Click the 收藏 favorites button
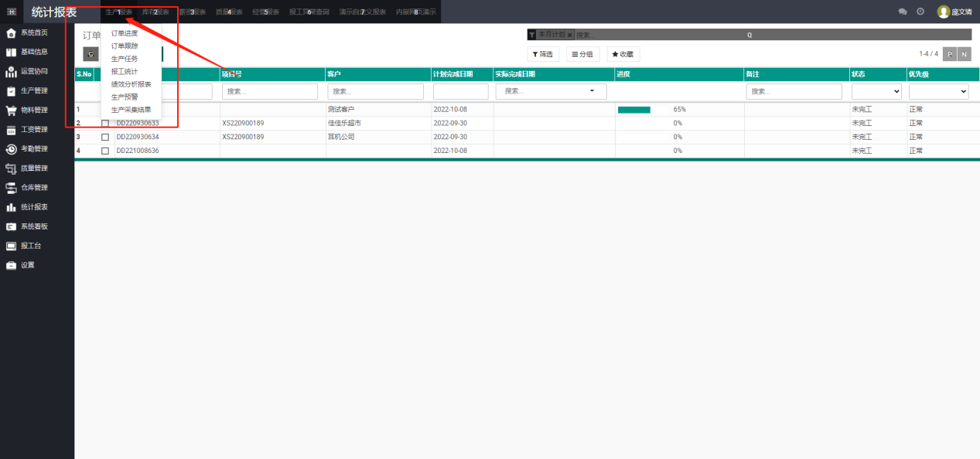 (x=623, y=54)
